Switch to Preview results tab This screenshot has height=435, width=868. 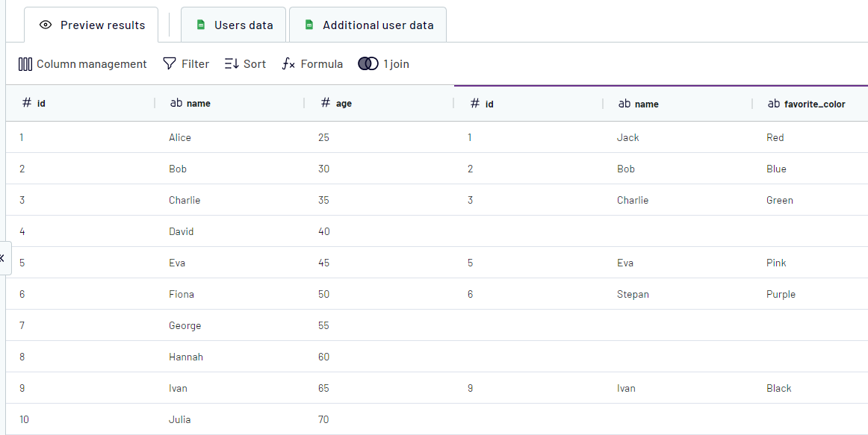(92, 25)
